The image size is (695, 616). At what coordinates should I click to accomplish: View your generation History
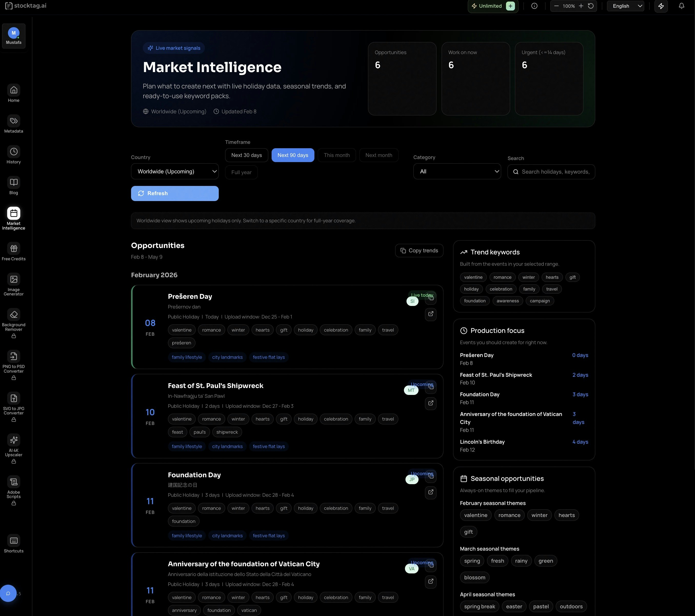click(x=14, y=155)
